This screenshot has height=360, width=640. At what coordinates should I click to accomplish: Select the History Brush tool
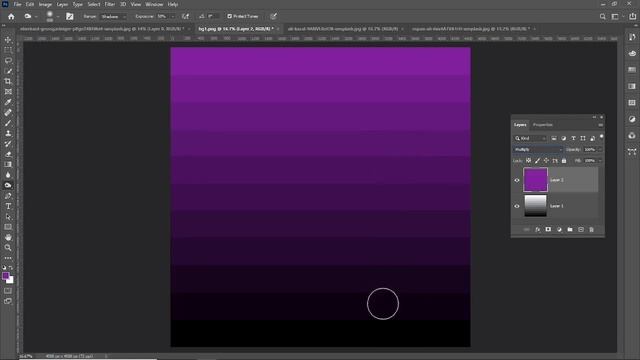pos(8,144)
